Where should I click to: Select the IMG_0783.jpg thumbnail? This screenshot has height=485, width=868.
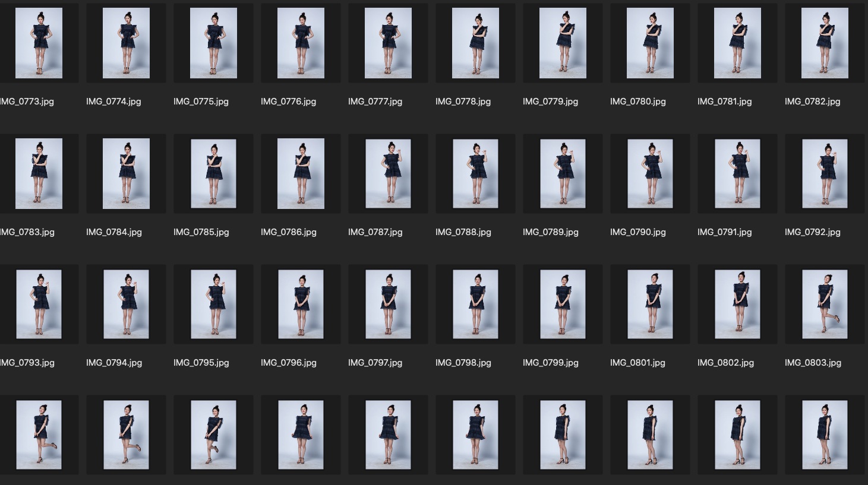click(39, 173)
